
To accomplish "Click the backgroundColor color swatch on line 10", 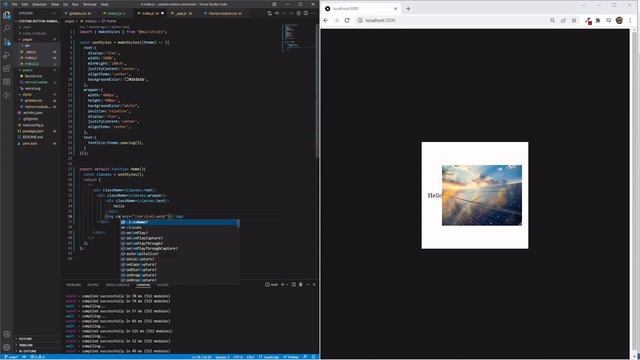I will click(127, 79).
